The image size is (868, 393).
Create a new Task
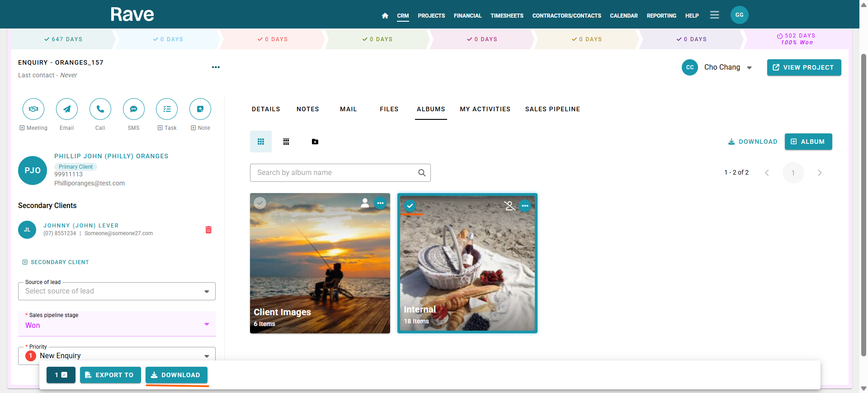[x=167, y=109]
